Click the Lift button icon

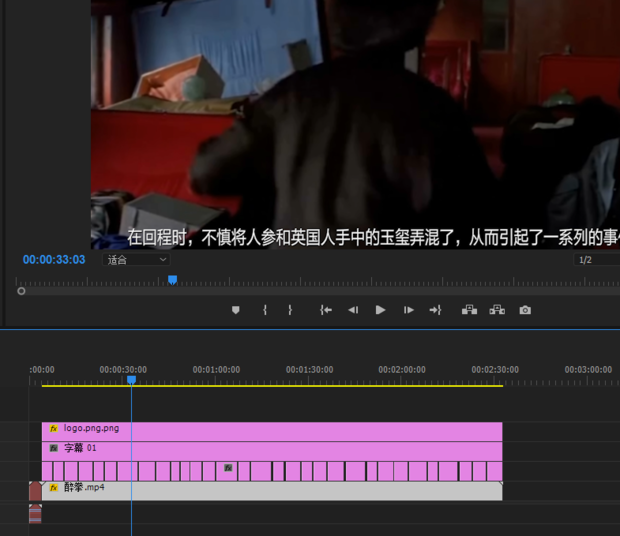point(469,310)
